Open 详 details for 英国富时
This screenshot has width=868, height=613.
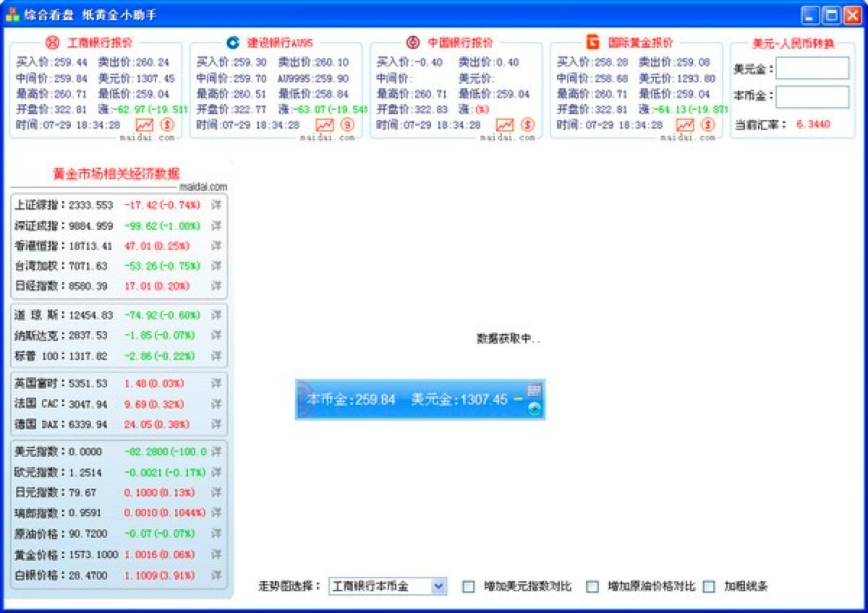pyautogui.click(x=216, y=383)
